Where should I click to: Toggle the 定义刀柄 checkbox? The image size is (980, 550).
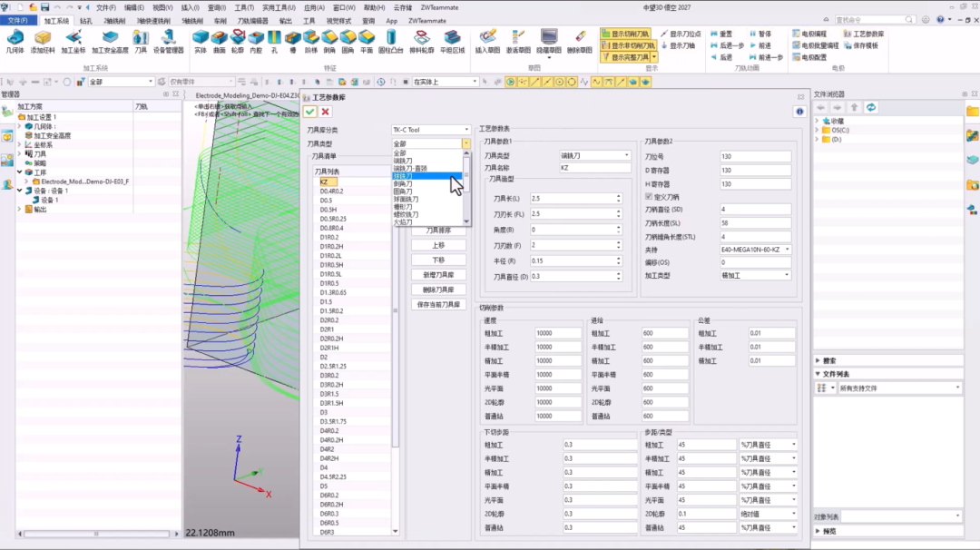(649, 196)
